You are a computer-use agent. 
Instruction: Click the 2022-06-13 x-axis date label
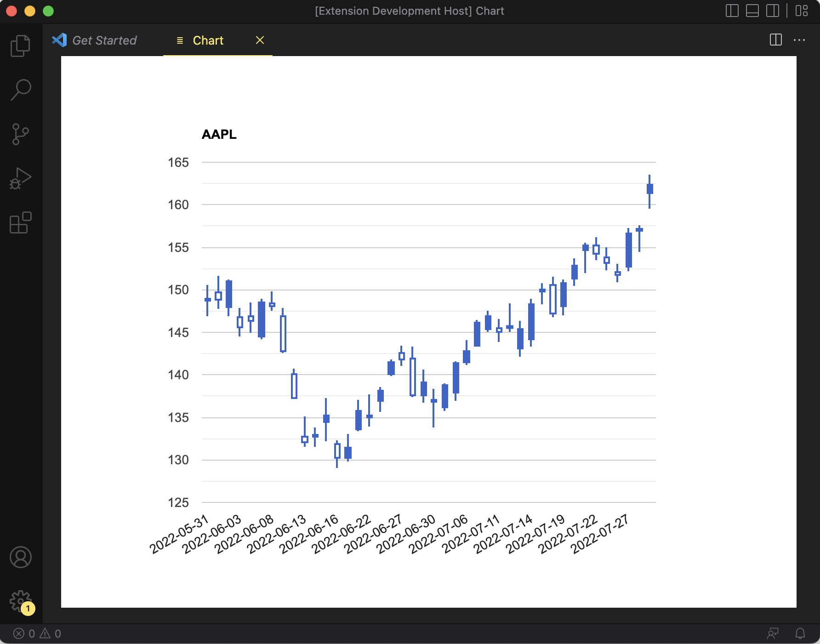coord(277,534)
